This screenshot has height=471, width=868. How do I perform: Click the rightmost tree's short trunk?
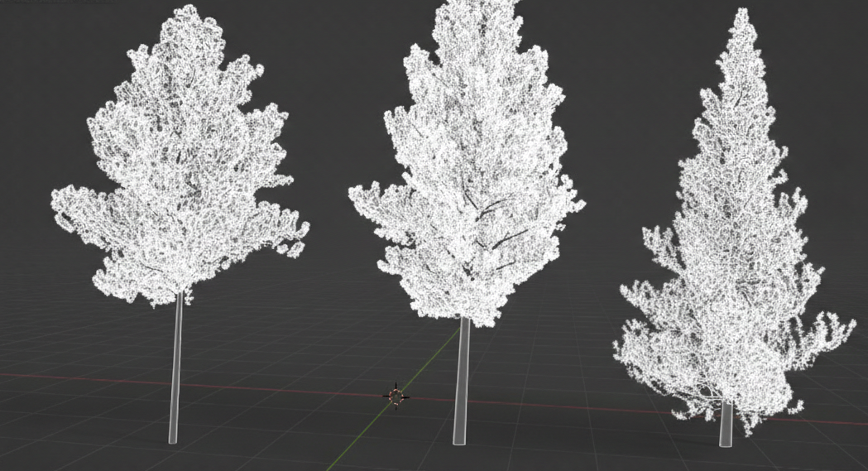[726, 425]
